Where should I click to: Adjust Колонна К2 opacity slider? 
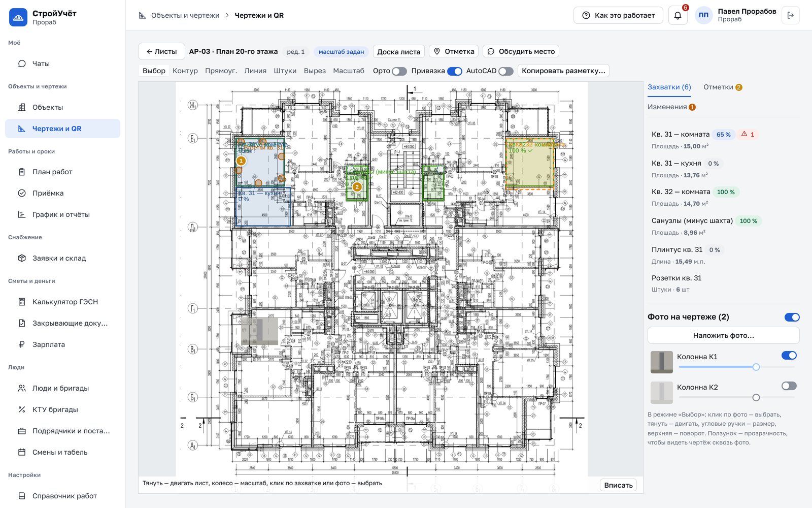[x=736, y=397]
